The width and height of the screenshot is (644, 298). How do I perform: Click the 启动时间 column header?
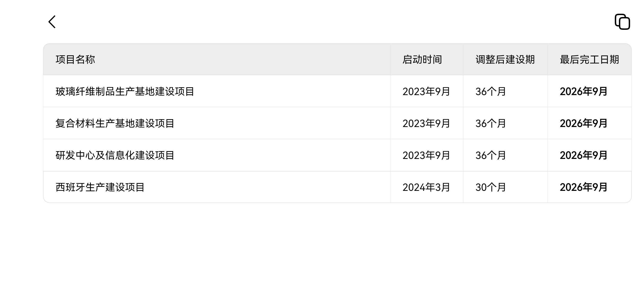click(422, 60)
